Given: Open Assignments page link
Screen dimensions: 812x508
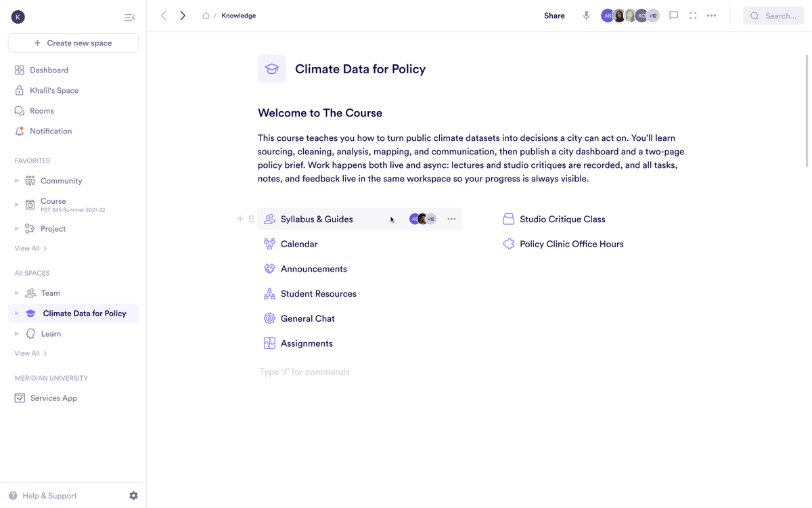Looking at the screenshot, I should point(307,343).
